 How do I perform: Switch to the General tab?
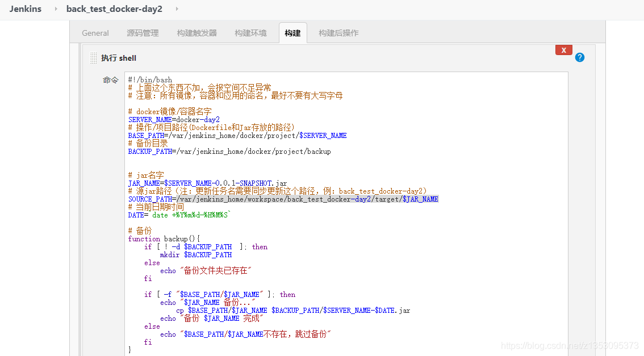(95, 33)
